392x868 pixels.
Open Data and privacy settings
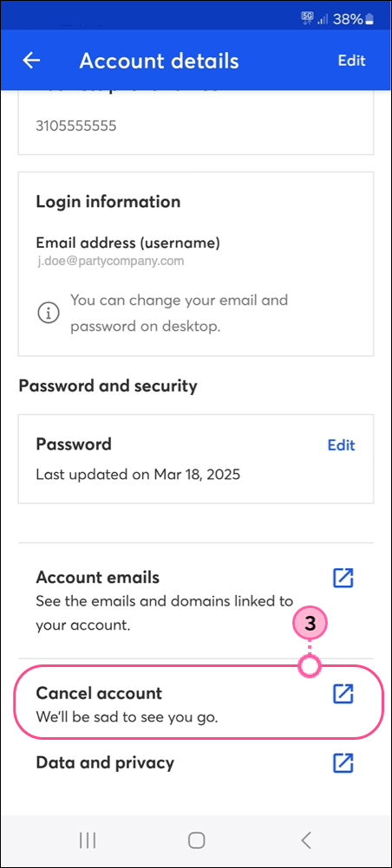[196, 763]
